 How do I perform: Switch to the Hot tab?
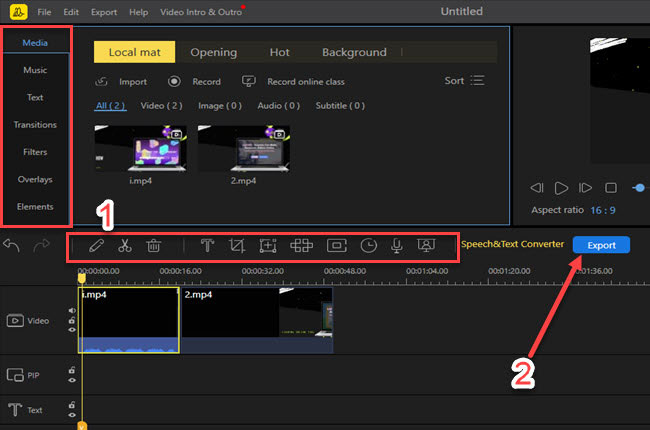click(x=279, y=52)
